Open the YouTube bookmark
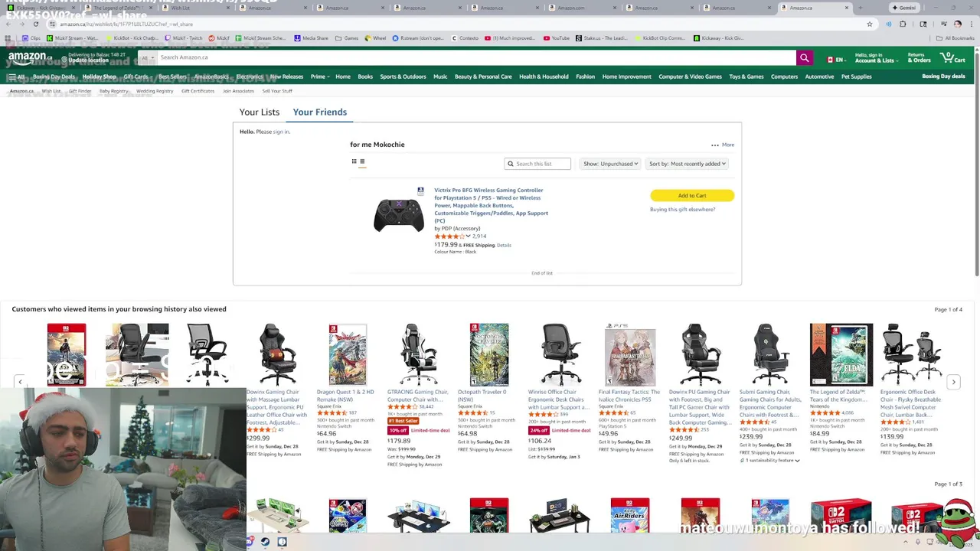 point(557,38)
